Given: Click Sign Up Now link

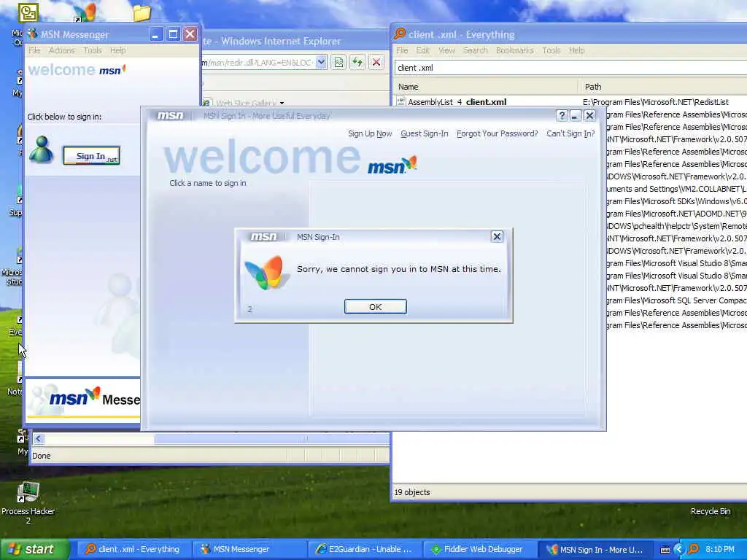Looking at the screenshot, I should [x=370, y=134].
